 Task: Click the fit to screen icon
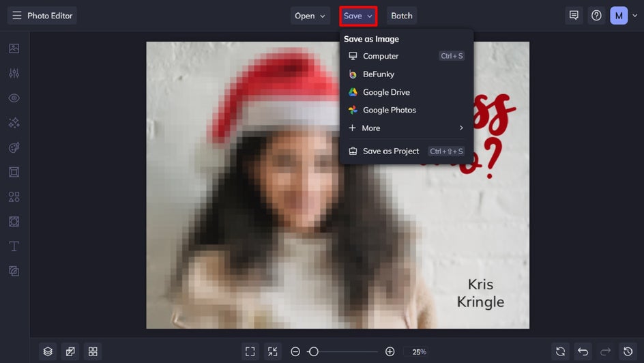(250, 351)
